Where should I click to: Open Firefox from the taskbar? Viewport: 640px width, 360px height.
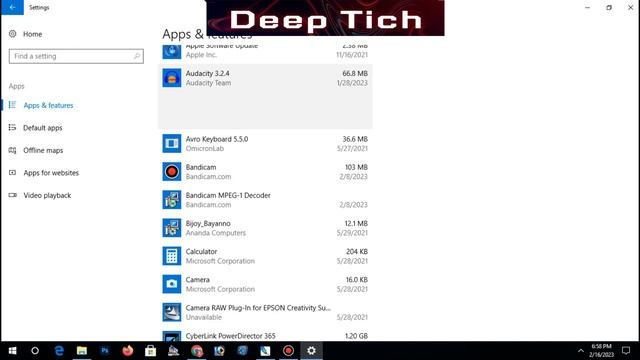128,351
